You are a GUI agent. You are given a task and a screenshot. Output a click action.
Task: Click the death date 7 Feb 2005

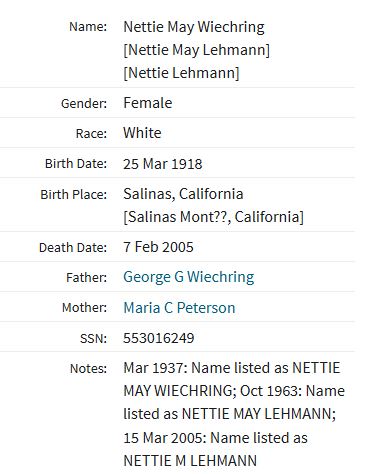pyautogui.click(x=158, y=247)
